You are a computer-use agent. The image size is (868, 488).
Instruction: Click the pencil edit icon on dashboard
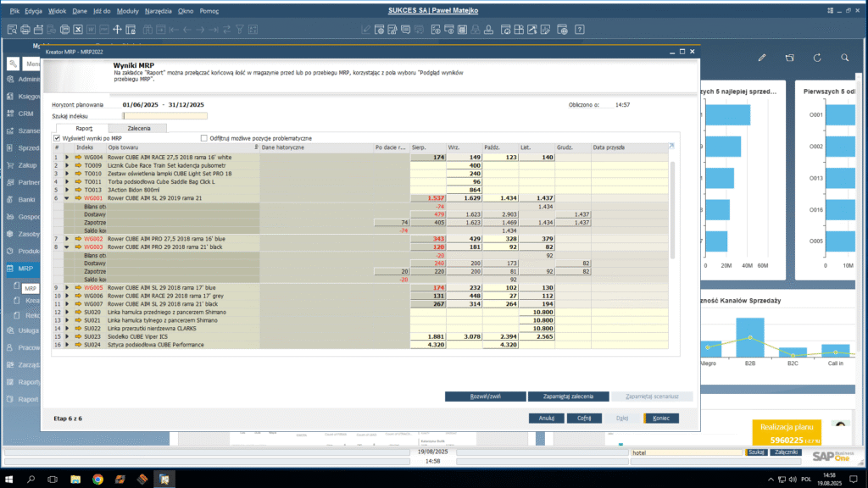[762, 58]
